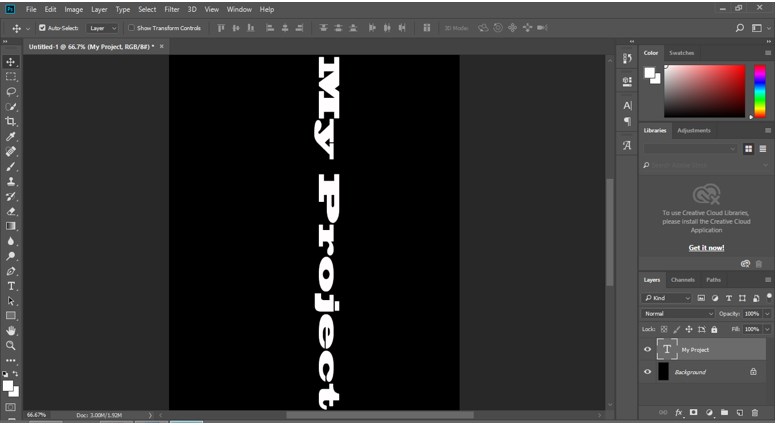Select the History Brush tool
Image resolution: width=776 pixels, height=425 pixels.
click(x=10, y=196)
